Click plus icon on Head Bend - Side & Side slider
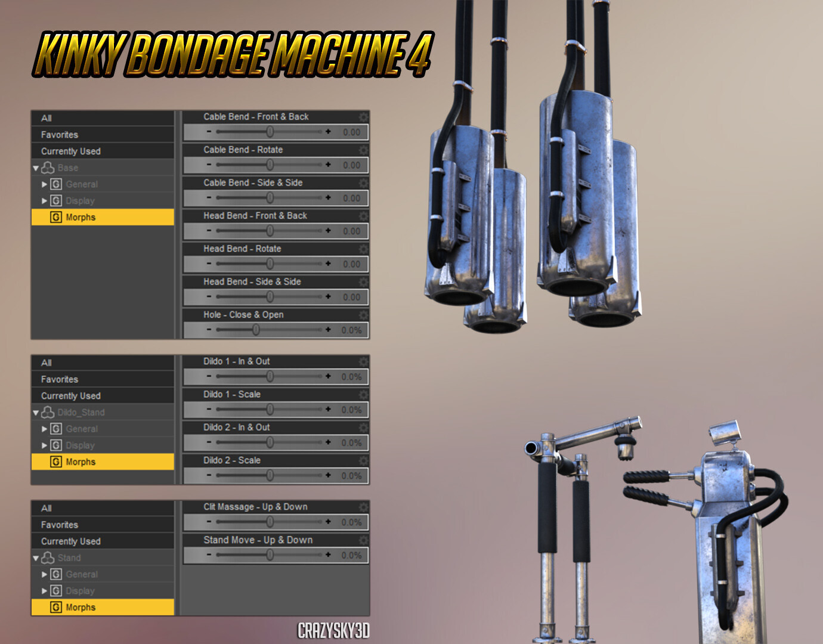The height and width of the screenshot is (644, 823). [x=328, y=296]
